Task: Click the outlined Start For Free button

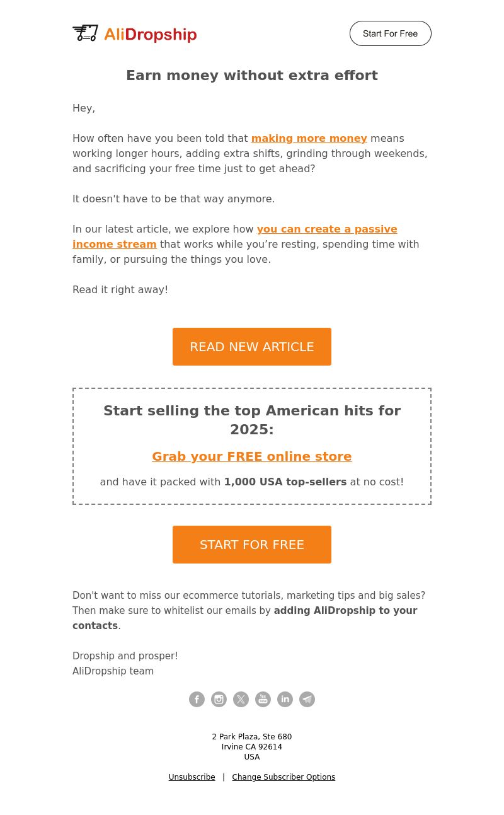Action: point(391,33)
